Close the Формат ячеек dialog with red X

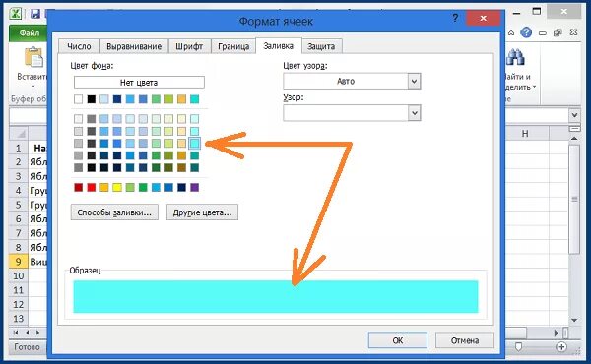[x=484, y=18]
